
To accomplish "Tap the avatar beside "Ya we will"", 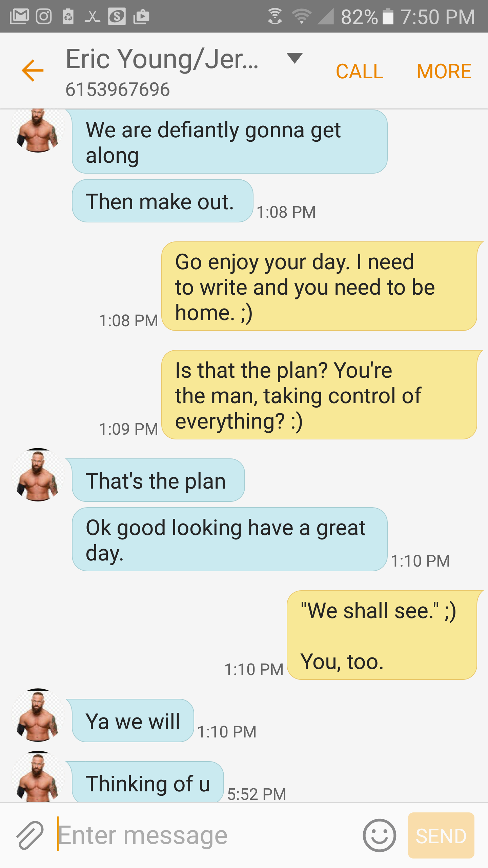I will pyautogui.click(x=38, y=715).
